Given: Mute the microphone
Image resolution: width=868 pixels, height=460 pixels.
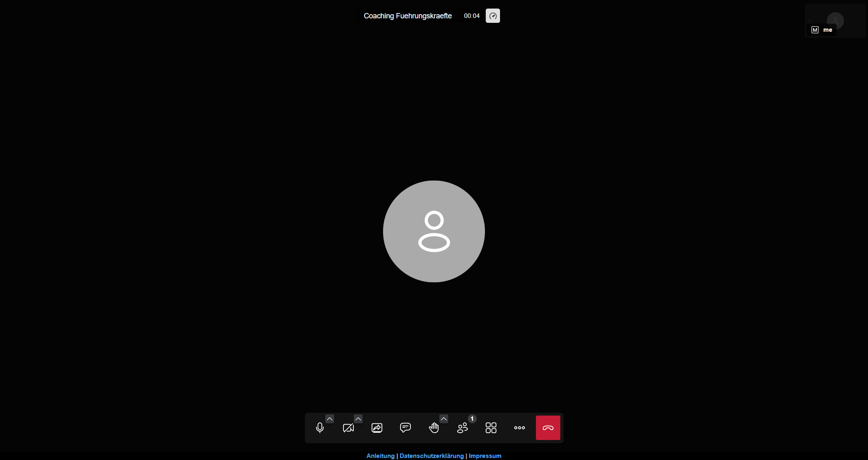Looking at the screenshot, I should 320,428.
